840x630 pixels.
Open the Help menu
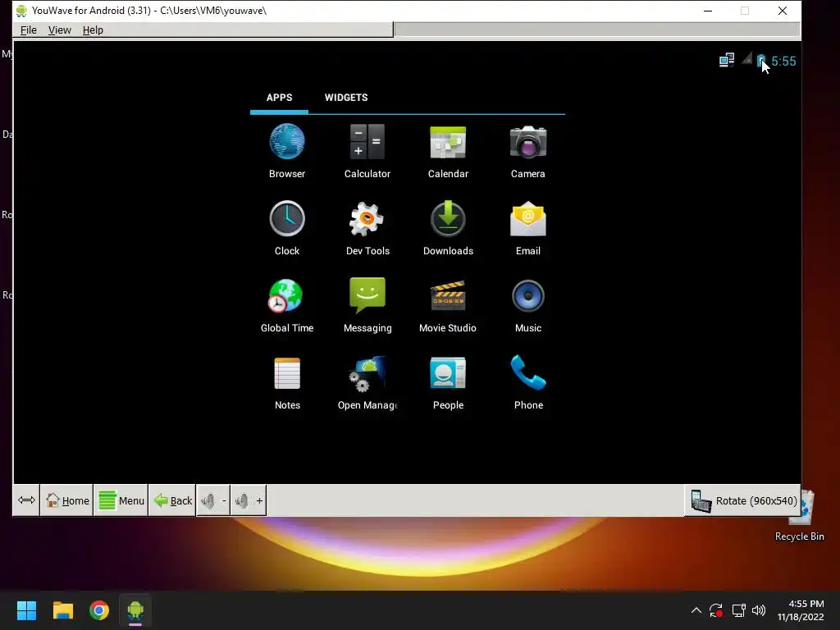click(x=93, y=30)
